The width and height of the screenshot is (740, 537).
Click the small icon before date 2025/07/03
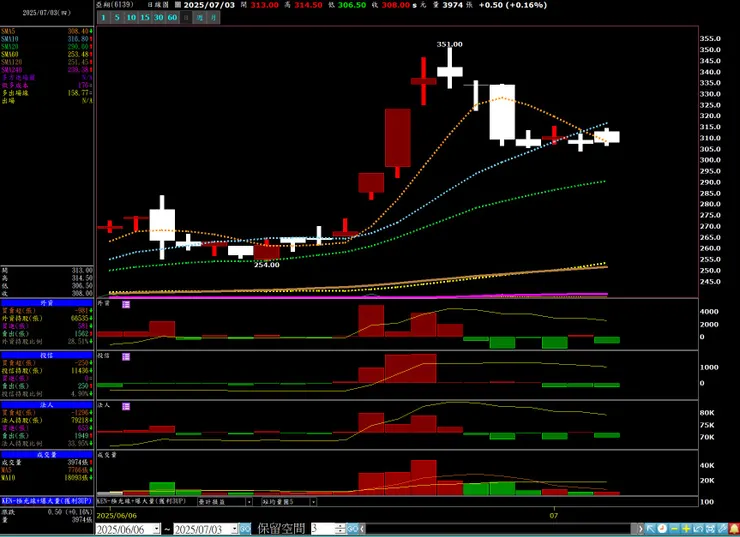[x=178, y=5]
